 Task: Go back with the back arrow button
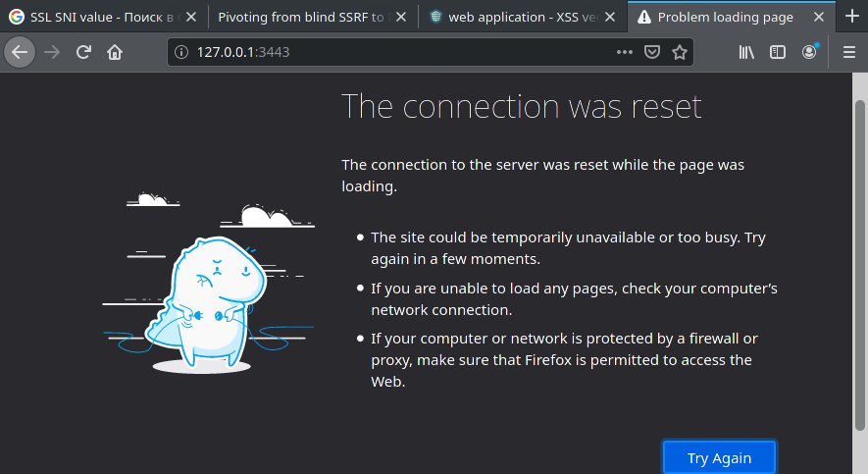coord(20,52)
